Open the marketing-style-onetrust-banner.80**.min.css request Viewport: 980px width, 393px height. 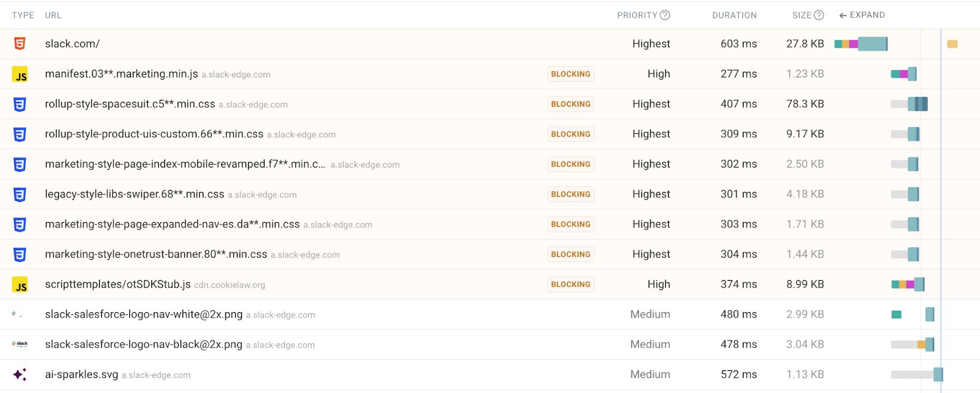156,254
